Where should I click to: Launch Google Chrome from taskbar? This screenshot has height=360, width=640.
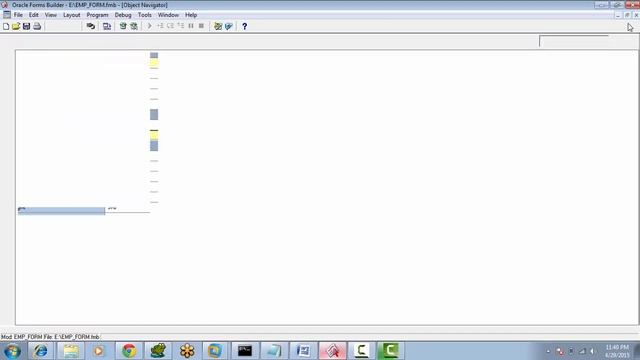(129, 351)
